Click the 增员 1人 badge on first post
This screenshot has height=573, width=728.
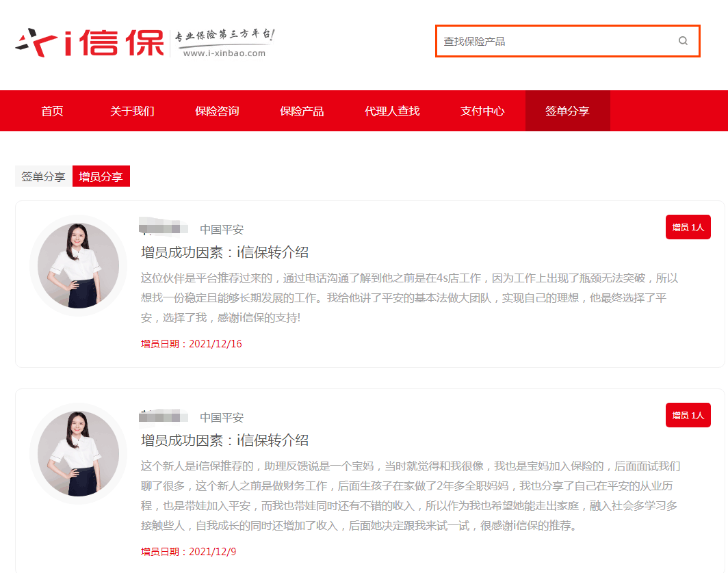688,226
